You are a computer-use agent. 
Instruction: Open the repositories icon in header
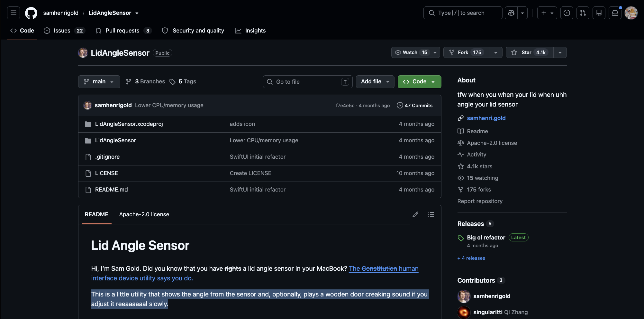599,13
